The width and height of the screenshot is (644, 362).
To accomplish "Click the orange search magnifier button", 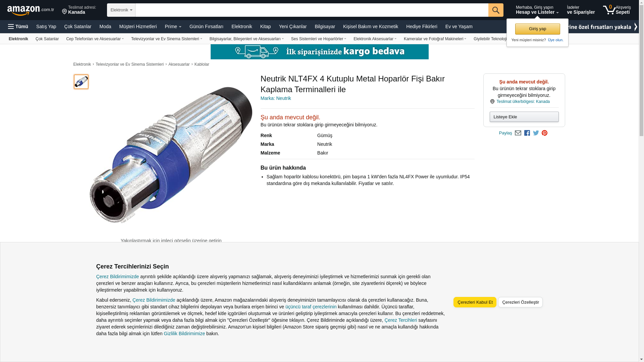I will click(496, 10).
